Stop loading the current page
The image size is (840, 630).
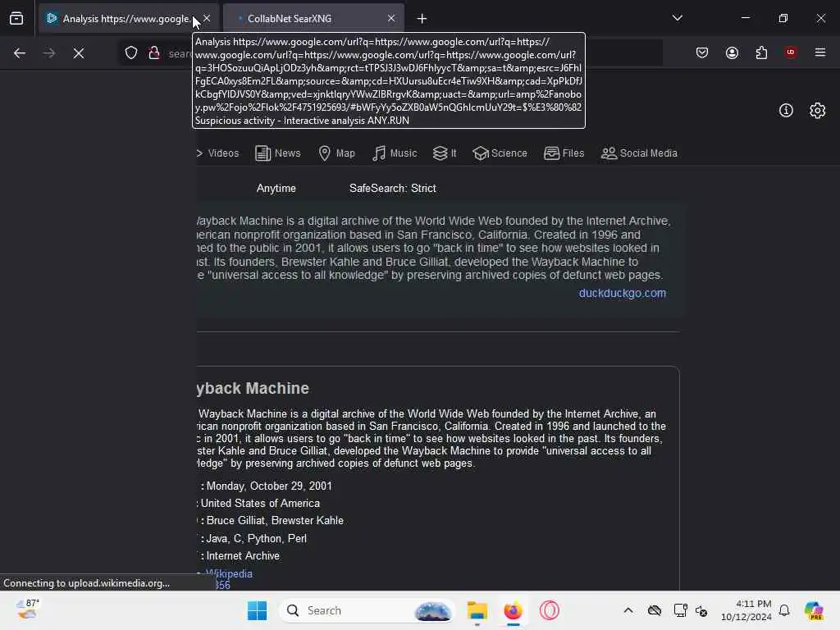point(79,53)
